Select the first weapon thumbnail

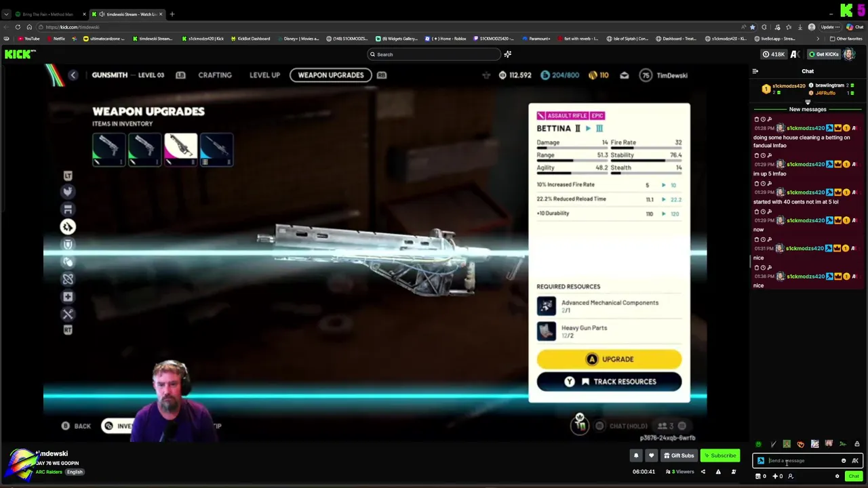tap(108, 149)
